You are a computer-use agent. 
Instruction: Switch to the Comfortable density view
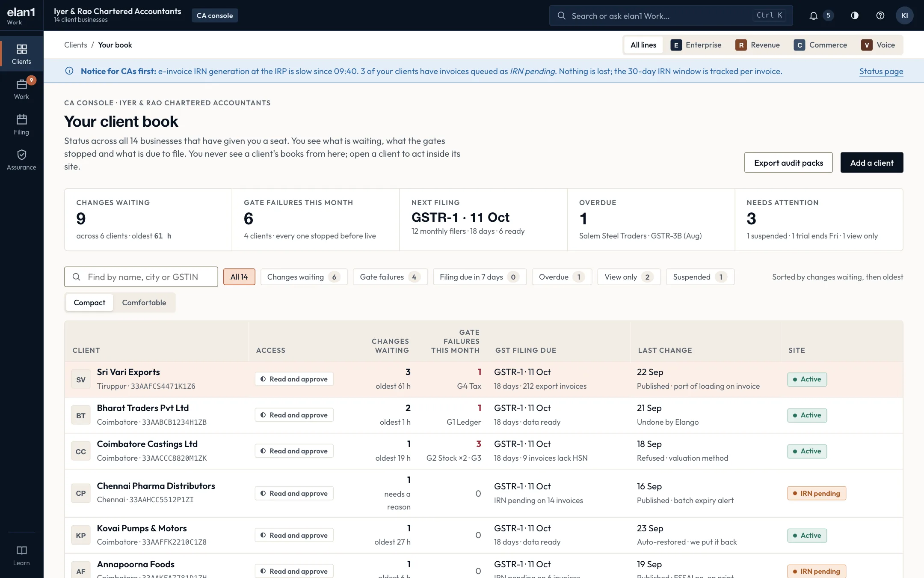144,303
